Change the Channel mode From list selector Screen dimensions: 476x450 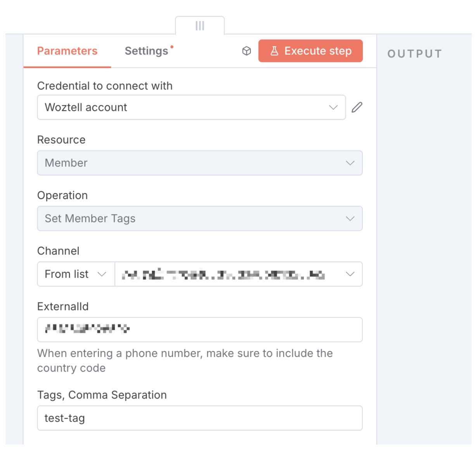tap(76, 274)
